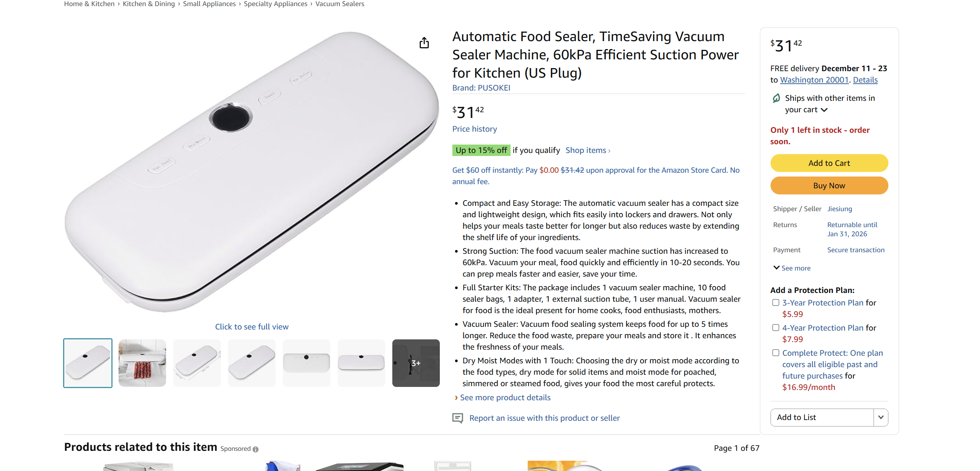Image resolution: width=980 pixels, height=471 pixels.
Task: Click the Add to Cart button
Action: pyautogui.click(x=829, y=162)
